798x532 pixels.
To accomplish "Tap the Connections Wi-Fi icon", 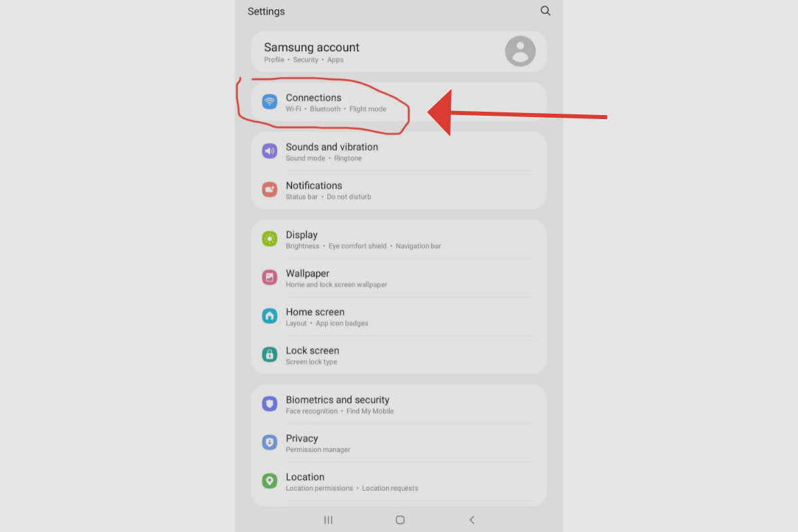I will [x=269, y=102].
